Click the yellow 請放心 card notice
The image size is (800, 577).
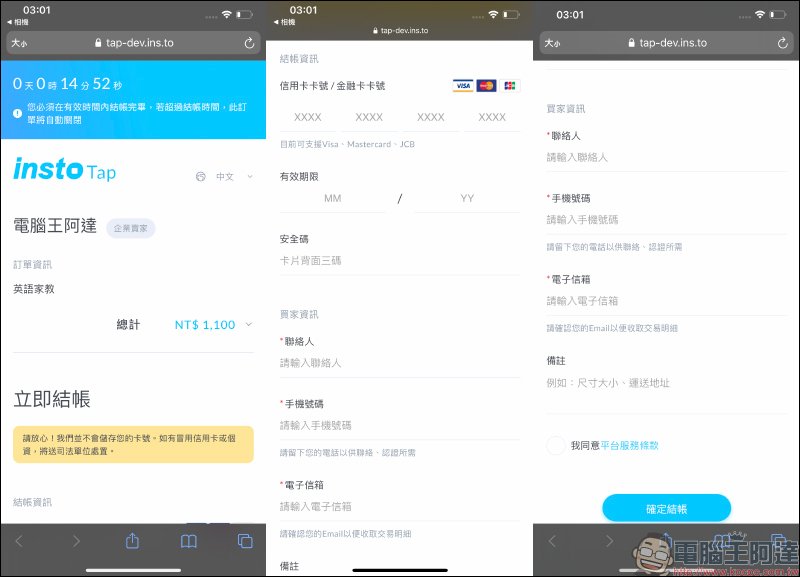click(133, 444)
